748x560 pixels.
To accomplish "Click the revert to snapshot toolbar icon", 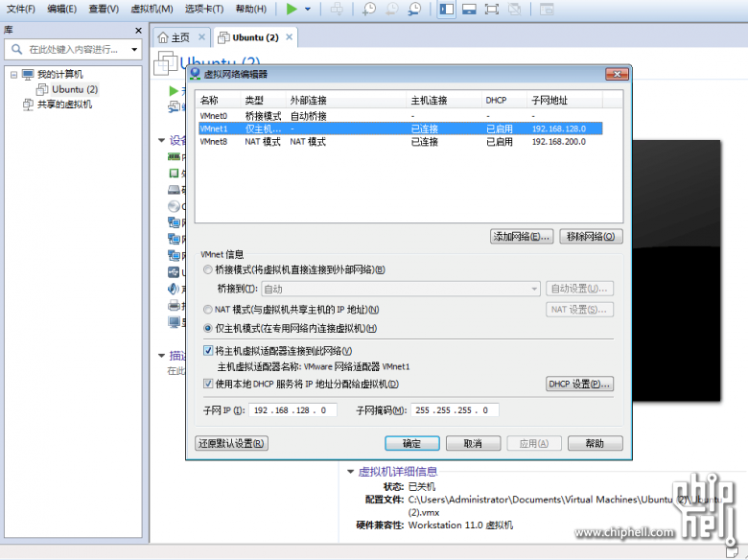I will 391,9.
